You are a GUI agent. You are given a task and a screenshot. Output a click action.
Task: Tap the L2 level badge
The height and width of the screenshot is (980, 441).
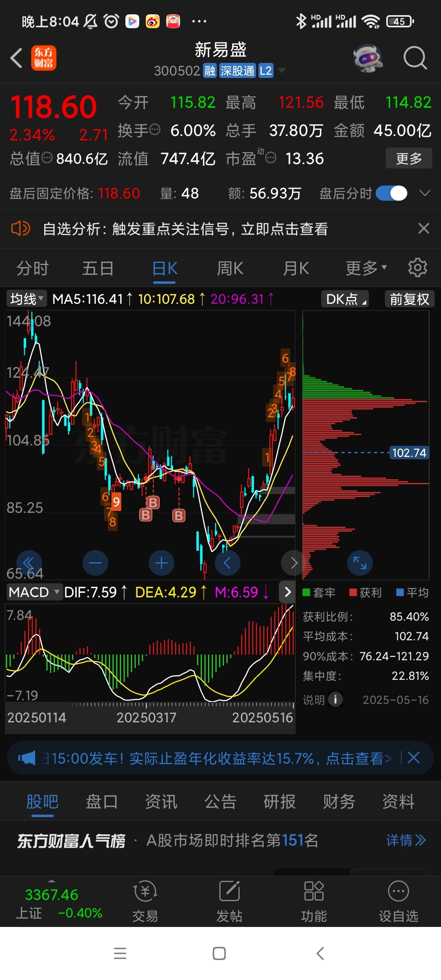(266, 71)
